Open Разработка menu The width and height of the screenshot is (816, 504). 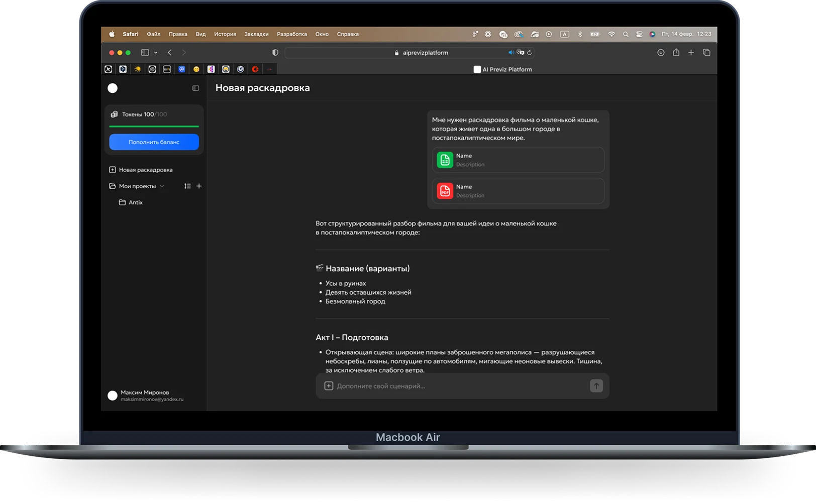pos(291,34)
